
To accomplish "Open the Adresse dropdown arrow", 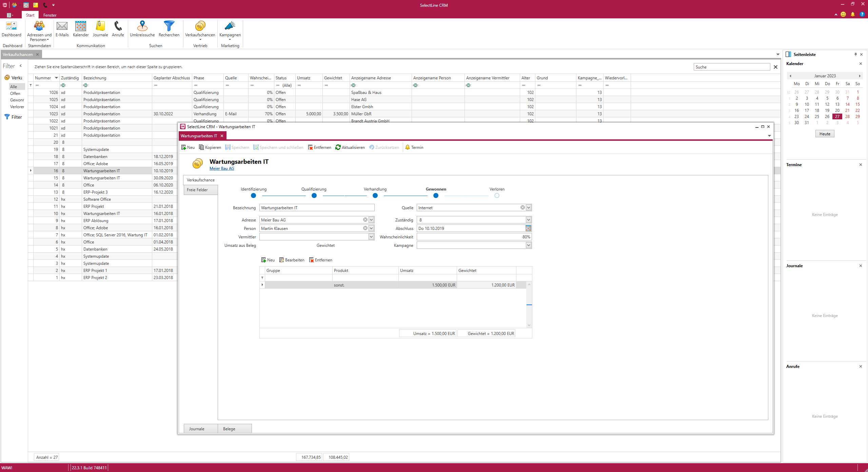I will 371,220.
